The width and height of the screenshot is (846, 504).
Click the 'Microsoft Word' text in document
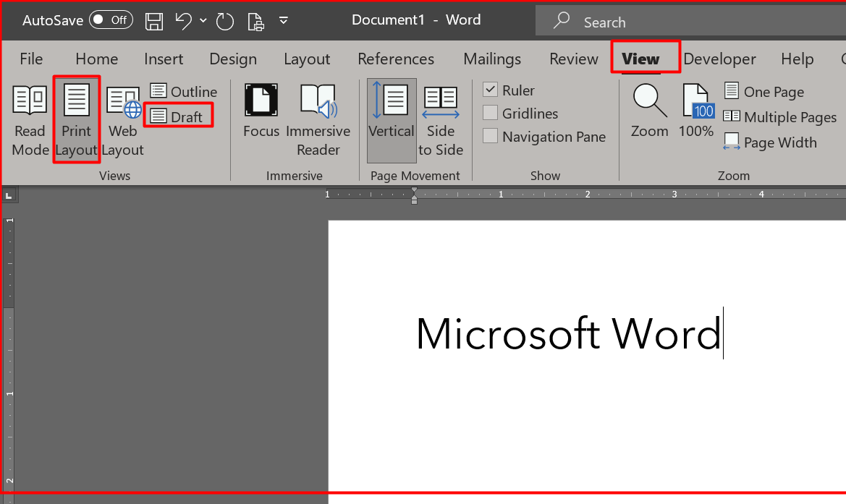[x=568, y=334]
